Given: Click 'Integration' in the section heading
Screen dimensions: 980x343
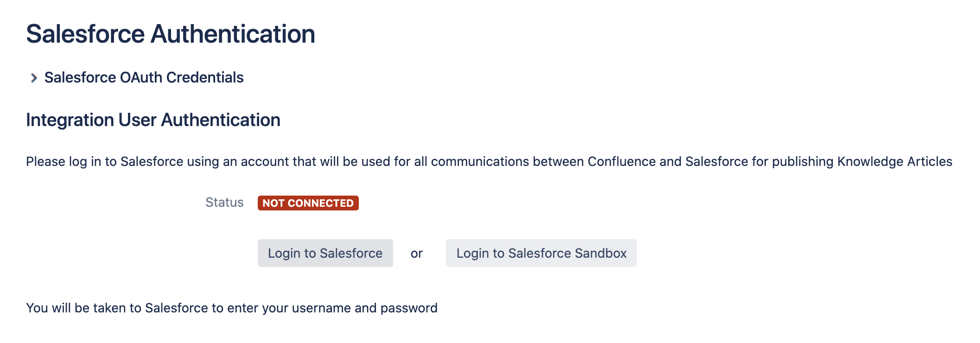Looking at the screenshot, I should tap(70, 120).
